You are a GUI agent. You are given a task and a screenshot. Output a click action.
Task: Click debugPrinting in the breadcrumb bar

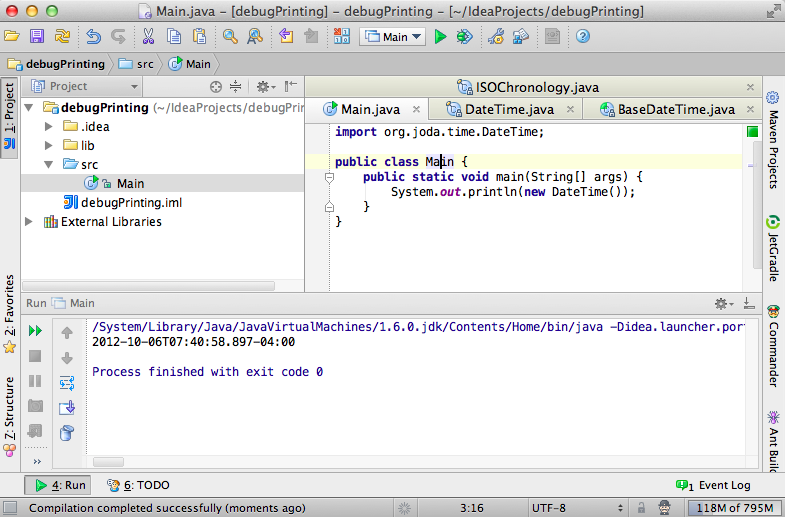pos(56,64)
